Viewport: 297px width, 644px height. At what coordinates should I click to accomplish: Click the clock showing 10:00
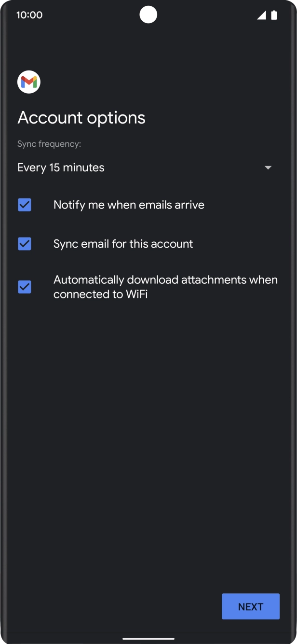point(29,15)
